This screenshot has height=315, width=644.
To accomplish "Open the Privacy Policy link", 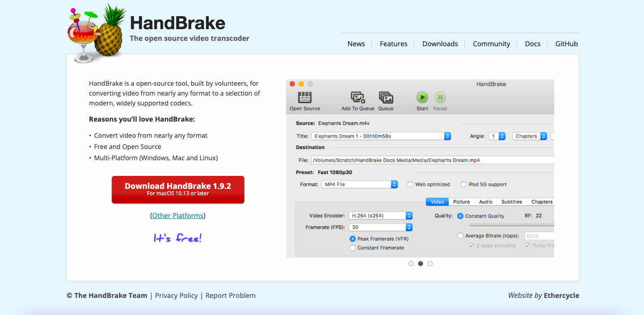I will tap(176, 295).
